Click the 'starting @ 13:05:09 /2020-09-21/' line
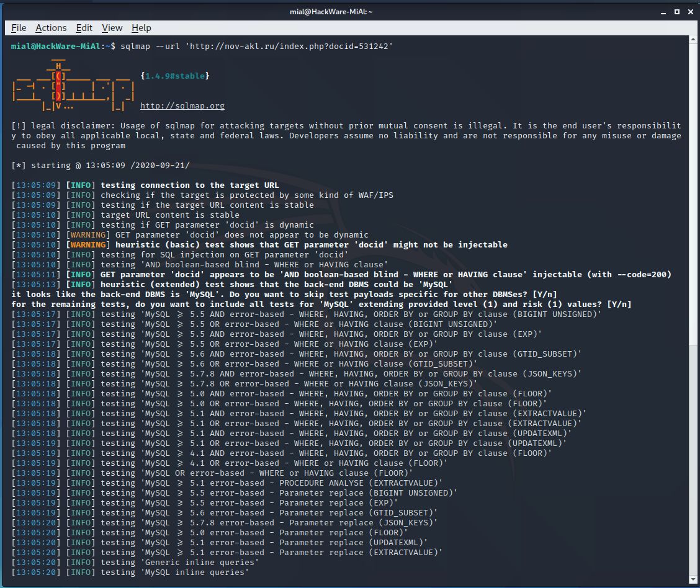The height and width of the screenshot is (588, 700). point(101,165)
